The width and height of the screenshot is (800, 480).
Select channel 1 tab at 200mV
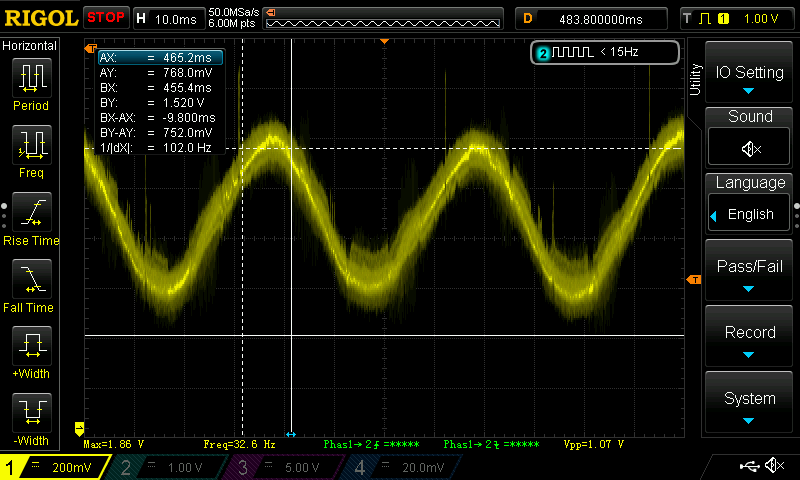pyautogui.click(x=54, y=467)
